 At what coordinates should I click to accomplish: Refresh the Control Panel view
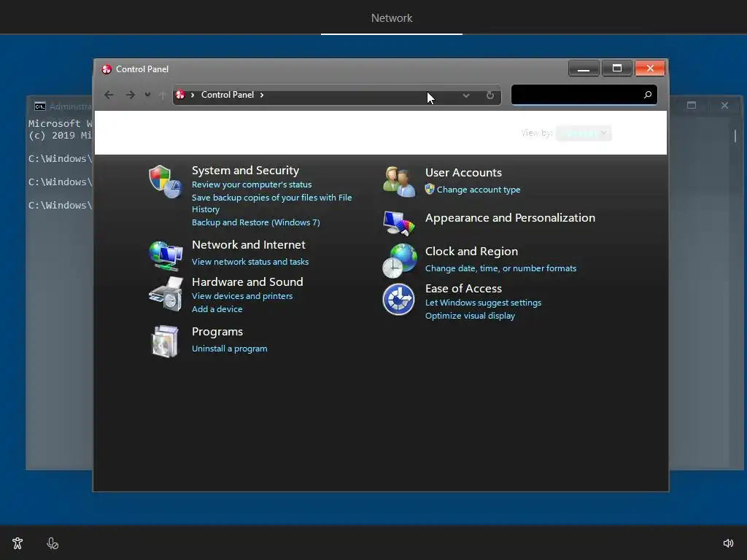click(489, 96)
